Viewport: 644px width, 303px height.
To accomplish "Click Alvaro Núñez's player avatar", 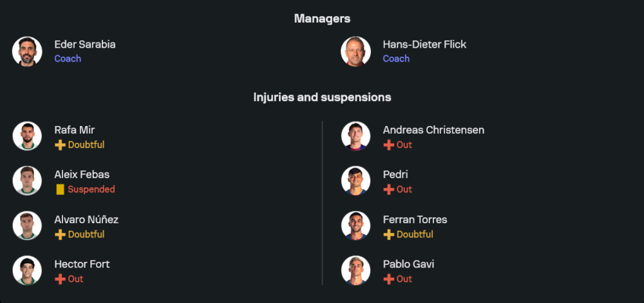I will tap(27, 226).
